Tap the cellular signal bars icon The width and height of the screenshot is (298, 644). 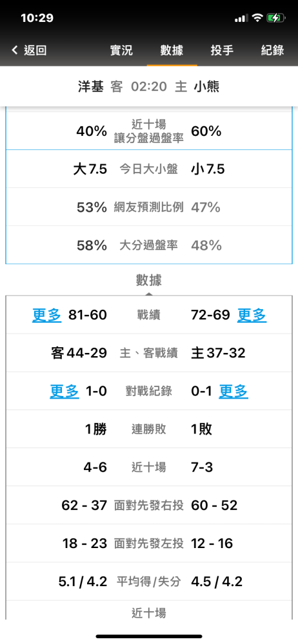point(241,19)
